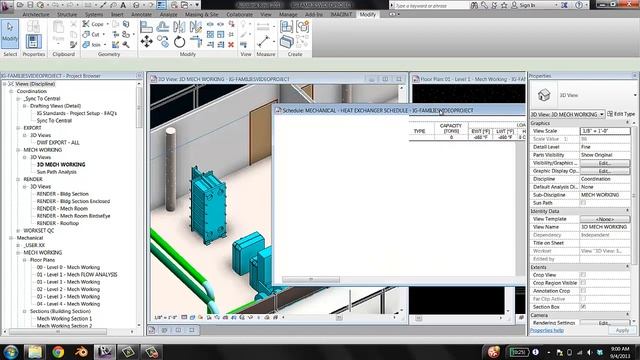640x360 pixels.
Task: Click Edit button for Visibility/Graphics overrides
Action: (605, 163)
